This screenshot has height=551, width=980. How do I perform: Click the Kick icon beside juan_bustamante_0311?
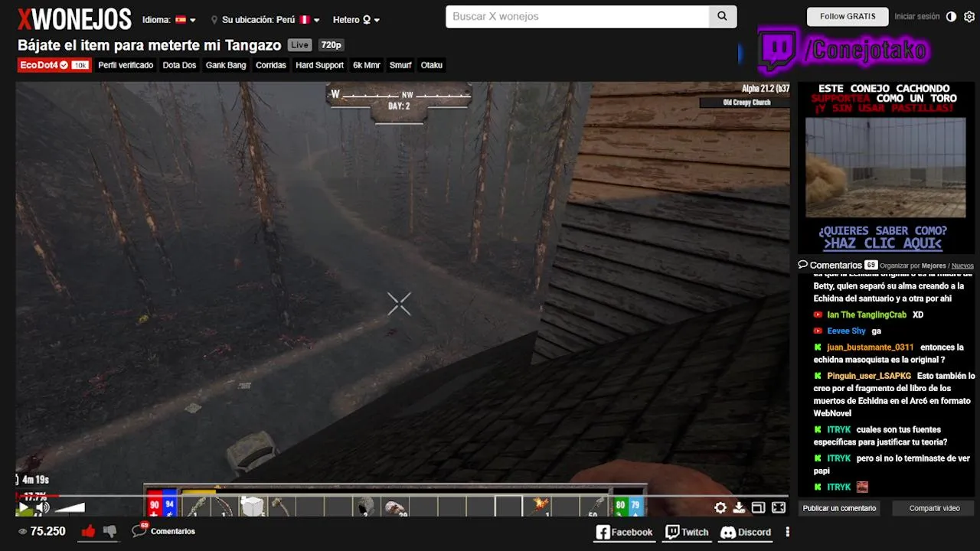[818, 347]
